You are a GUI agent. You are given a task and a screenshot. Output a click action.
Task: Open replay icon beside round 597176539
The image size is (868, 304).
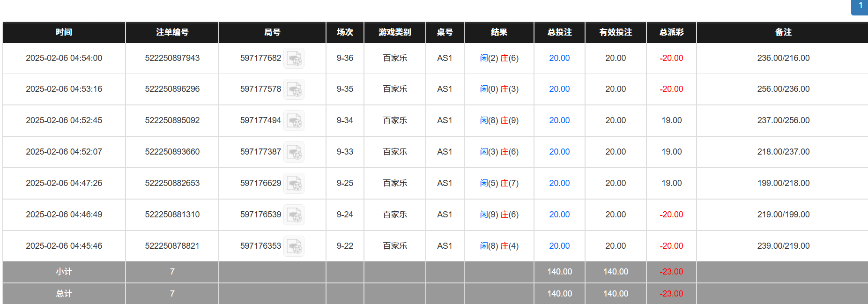pyautogui.click(x=294, y=215)
